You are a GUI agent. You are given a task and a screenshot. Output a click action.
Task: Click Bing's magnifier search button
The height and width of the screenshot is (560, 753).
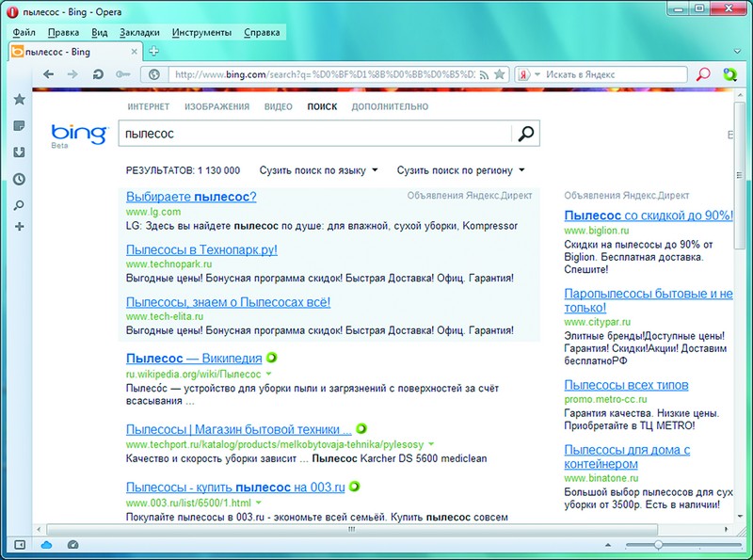pos(526,134)
